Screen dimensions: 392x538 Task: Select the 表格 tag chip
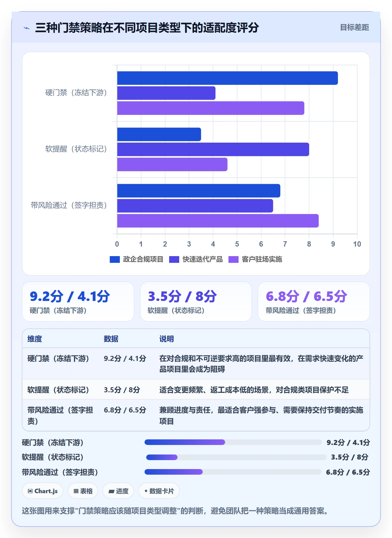83,491
